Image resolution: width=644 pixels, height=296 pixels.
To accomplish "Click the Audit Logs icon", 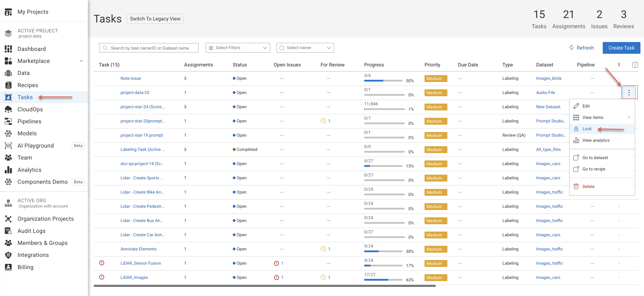I will click(x=8, y=231).
